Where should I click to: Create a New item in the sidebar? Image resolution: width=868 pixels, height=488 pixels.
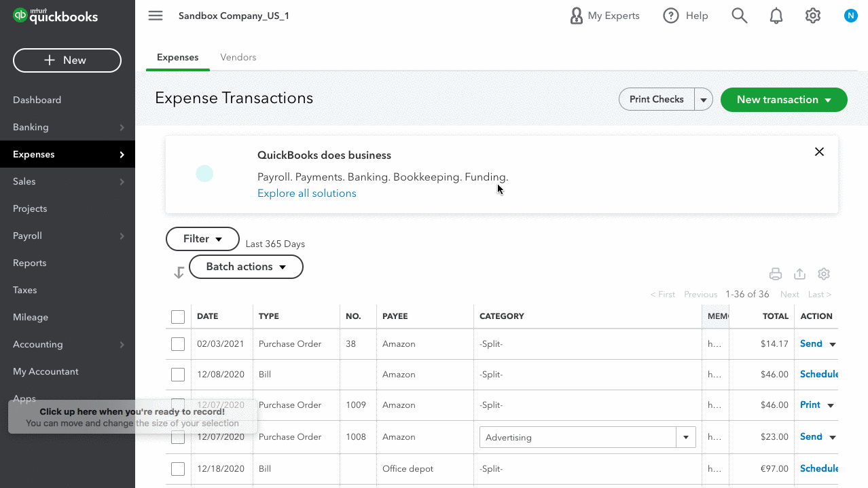pos(67,60)
